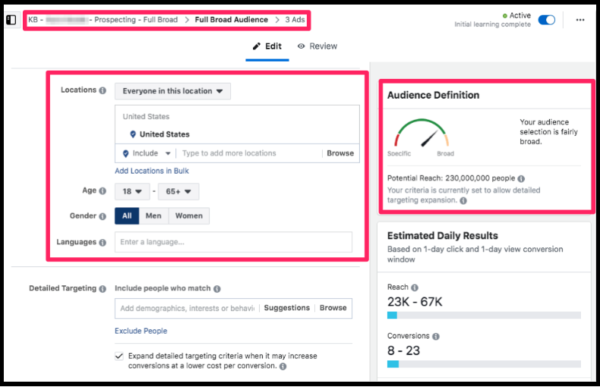Click the Conversions estimate progress bar

484,364
